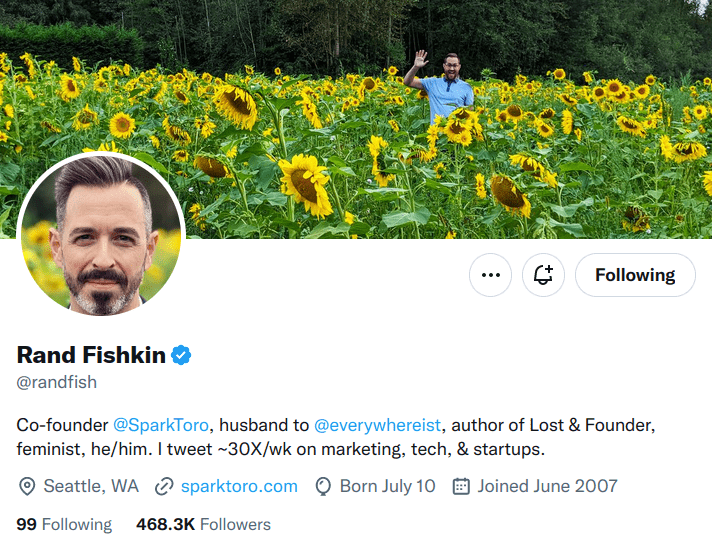Click the Joined June 2007 text
Viewport: 712px width, 543px height.
click(x=547, y=486)
